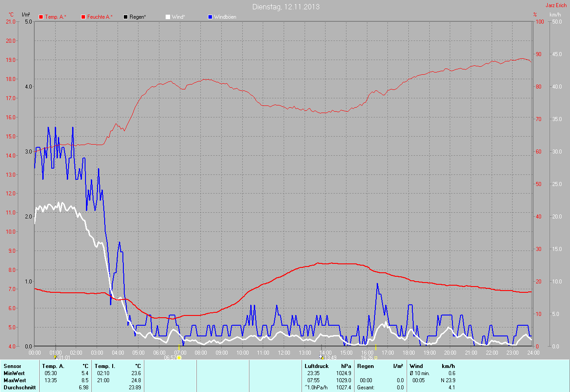Click the white Wind legend square
The width and height of the screenshot is (570, 392).
(x=168, y=17)
